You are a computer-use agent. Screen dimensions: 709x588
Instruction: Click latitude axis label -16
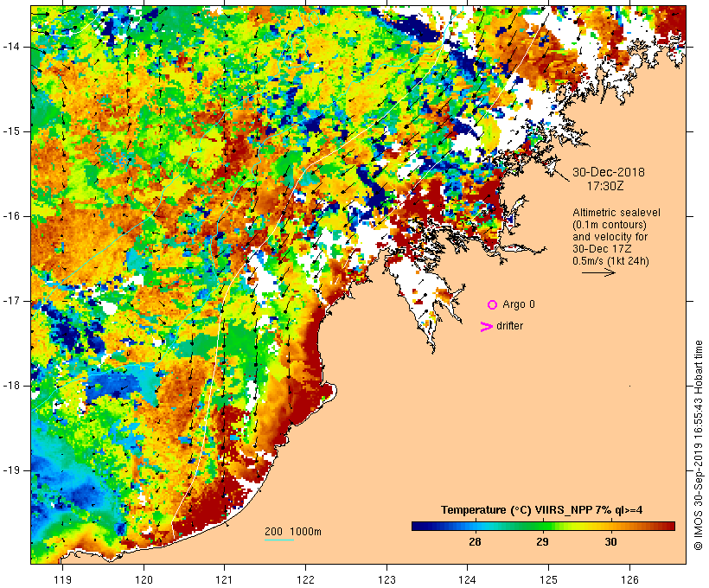[x=11, y=216]
